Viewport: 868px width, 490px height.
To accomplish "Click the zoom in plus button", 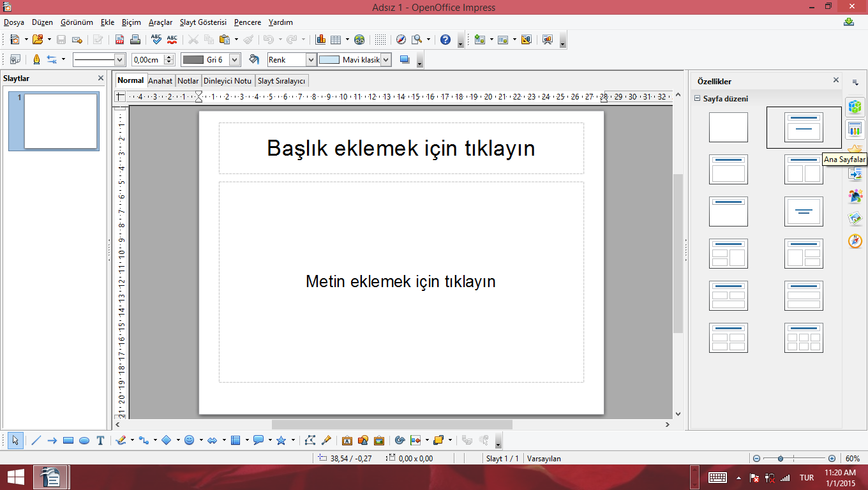I will (832, 458).
